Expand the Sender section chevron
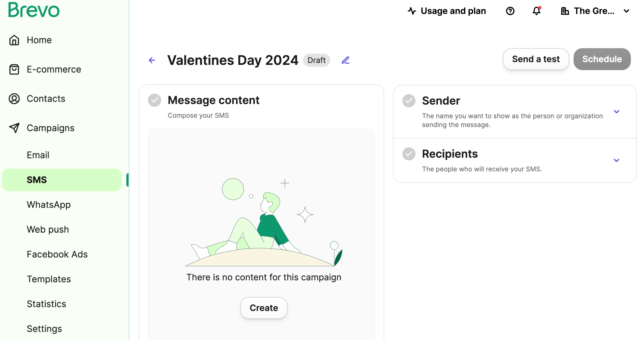The image size is (644, 340). coord(617,112)
